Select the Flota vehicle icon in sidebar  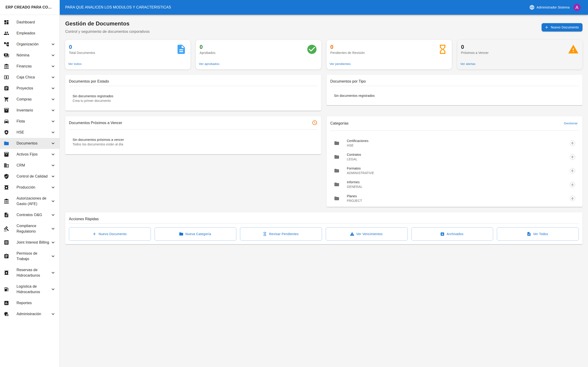(7, 121)
